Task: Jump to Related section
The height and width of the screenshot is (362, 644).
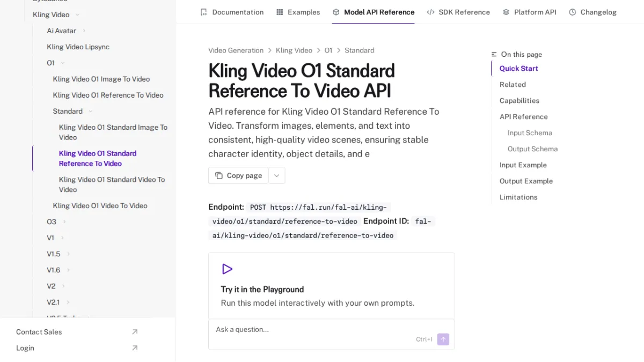Action: tap(513, 84)
